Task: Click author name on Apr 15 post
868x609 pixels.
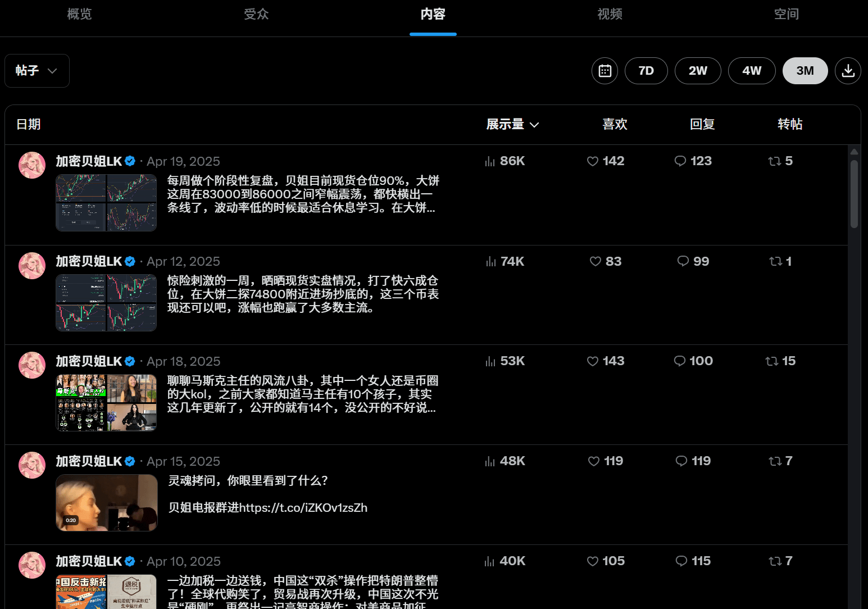Action: tap(89, 461)
